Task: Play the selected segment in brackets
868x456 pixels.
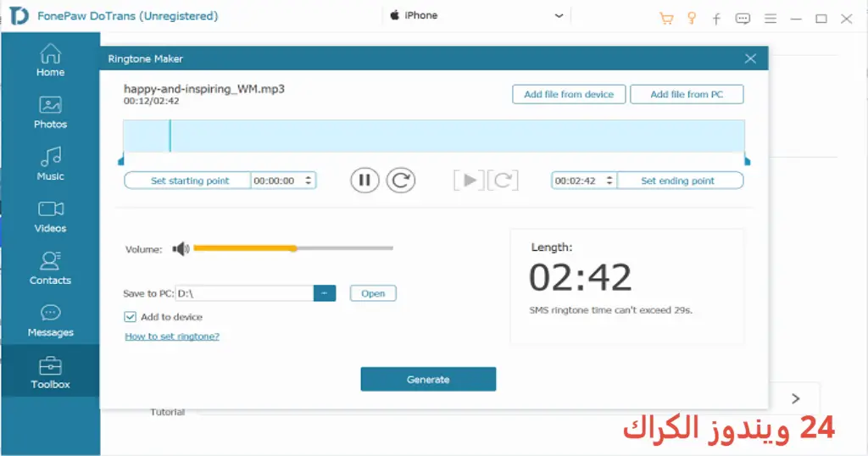Action: coord(469,181)
